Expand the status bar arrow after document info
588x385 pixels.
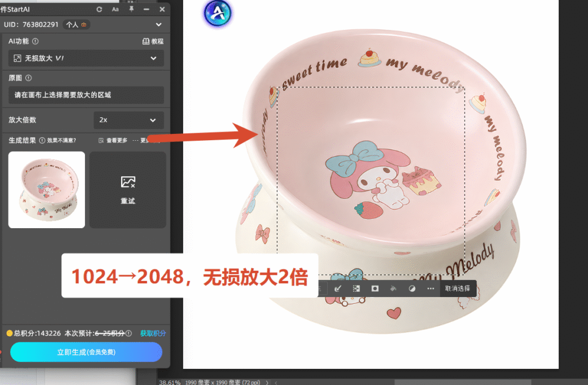click(267, 382)
